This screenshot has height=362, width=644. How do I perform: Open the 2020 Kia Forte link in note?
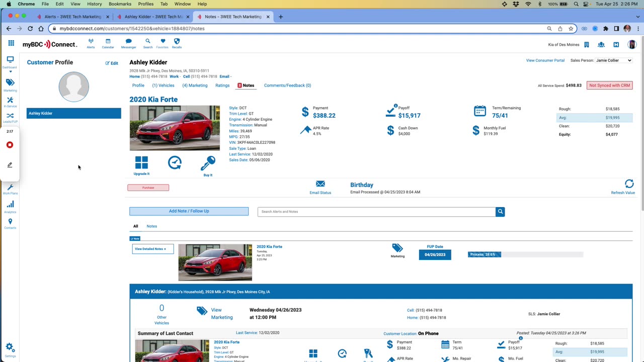point(269,247)
